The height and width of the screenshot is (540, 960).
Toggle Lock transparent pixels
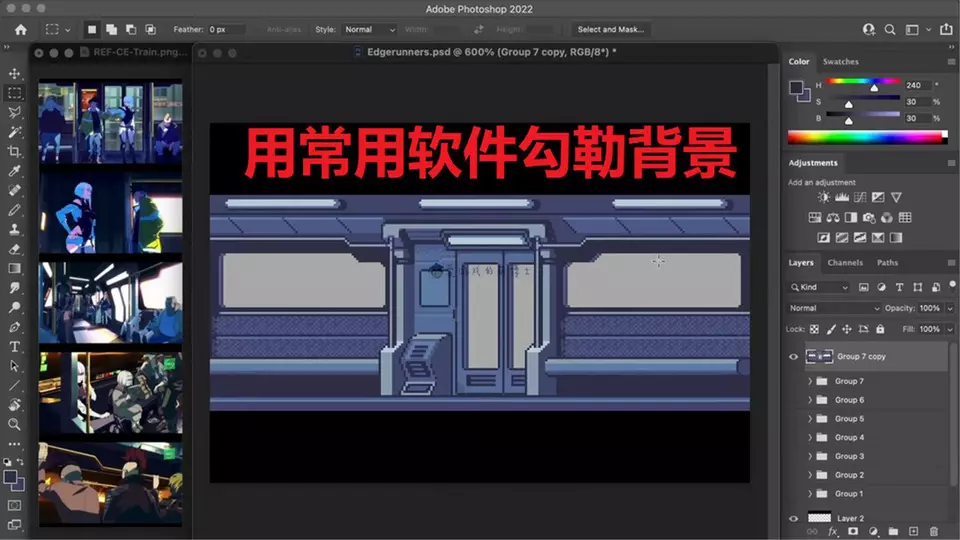(814, 329)
